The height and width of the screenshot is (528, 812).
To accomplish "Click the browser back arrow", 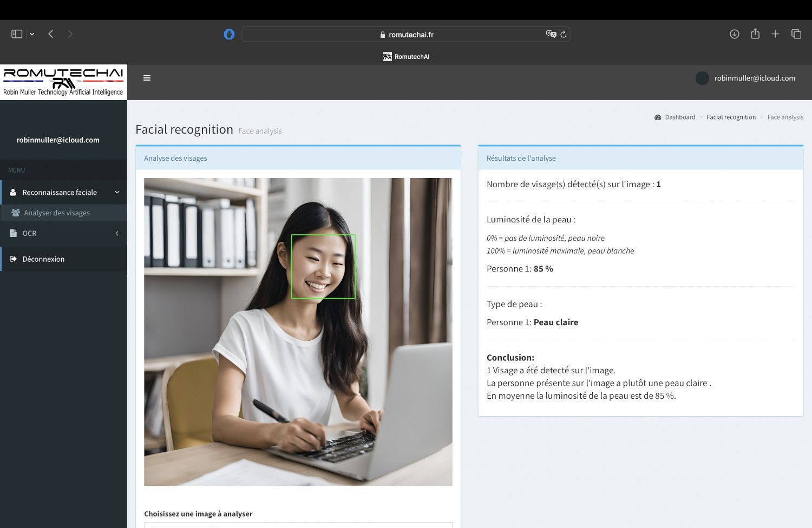I will (51, 34).
